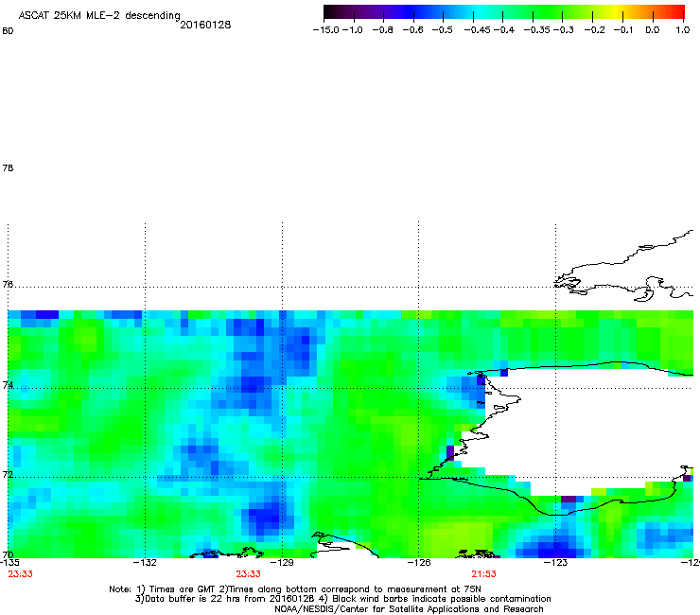Click the -0.35 color scale label
This screenshot has height=615, width=700.
point(537,30)
